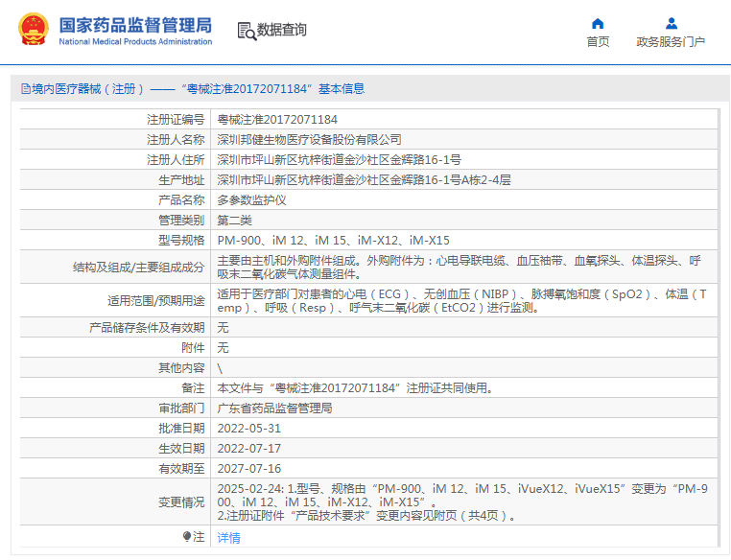The image size is (731, 560).
Task: Click the 数据查询 label
Action: coord(282,30)
